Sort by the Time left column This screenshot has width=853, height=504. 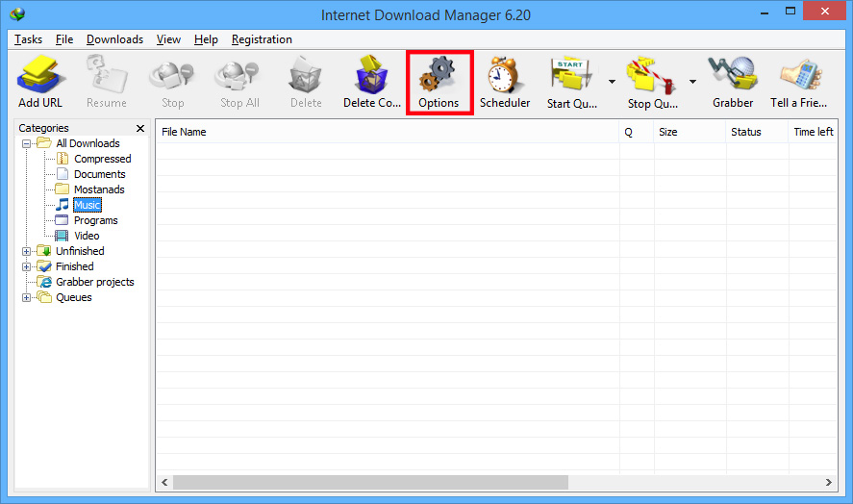coord(813,132)
